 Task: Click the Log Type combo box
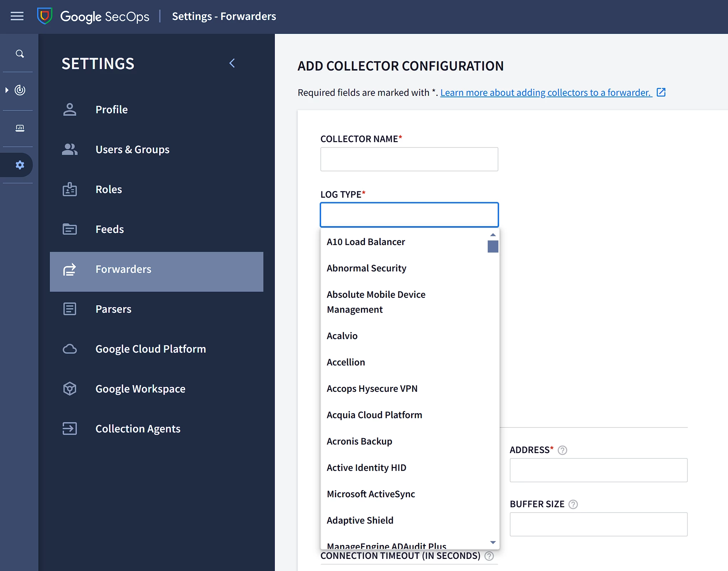[x=409, y=215]
